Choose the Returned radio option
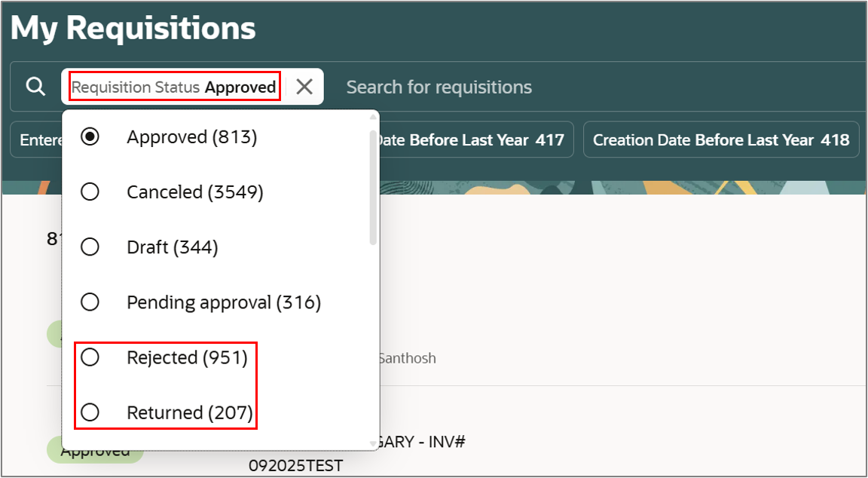This screenshot has width=868, height=478. click(90, 412)
